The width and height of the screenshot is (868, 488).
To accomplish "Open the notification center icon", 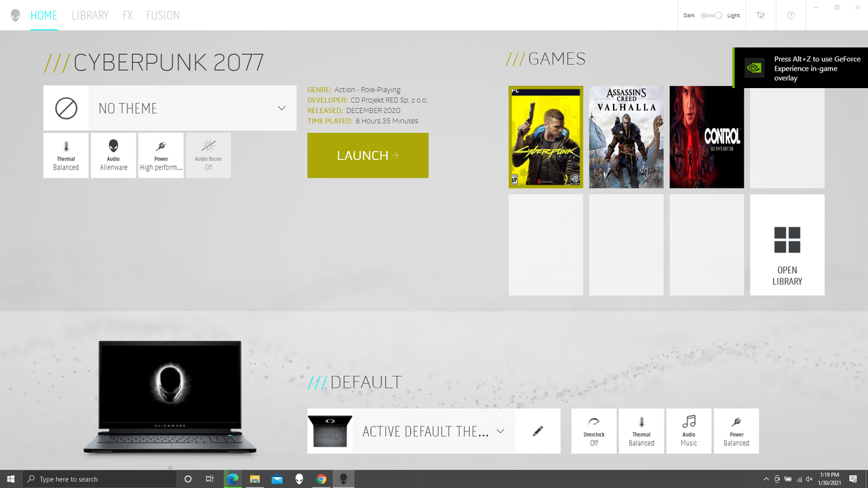I will (853, 479).
